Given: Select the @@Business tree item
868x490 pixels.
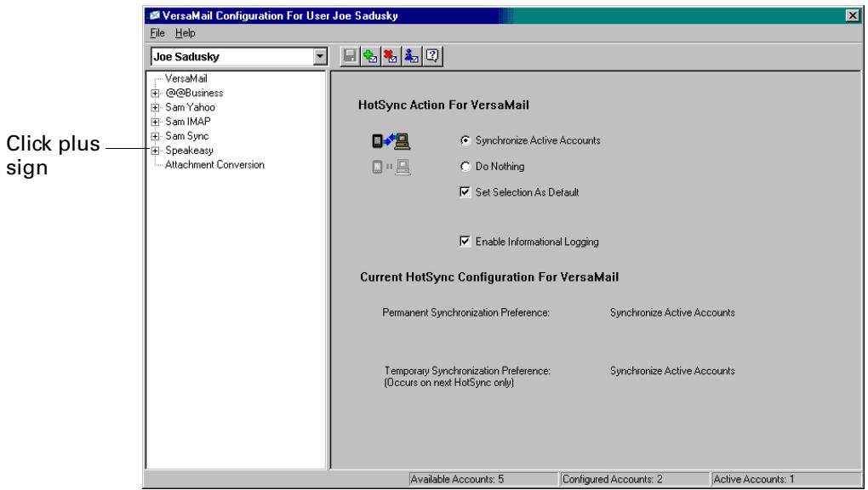Looking at the screenshot, I should click(x=194, y=93).
